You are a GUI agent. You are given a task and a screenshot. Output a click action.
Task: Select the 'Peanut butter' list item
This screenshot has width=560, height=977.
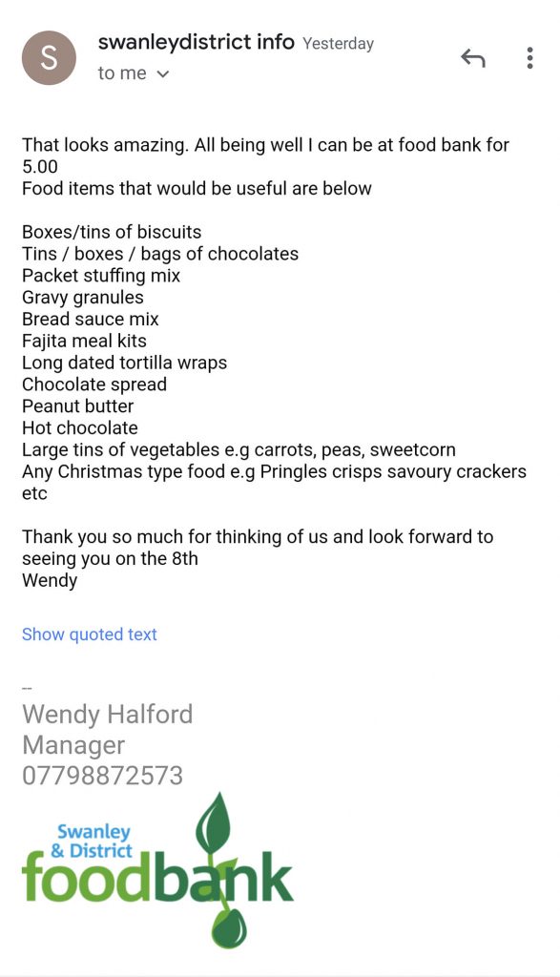78,406
